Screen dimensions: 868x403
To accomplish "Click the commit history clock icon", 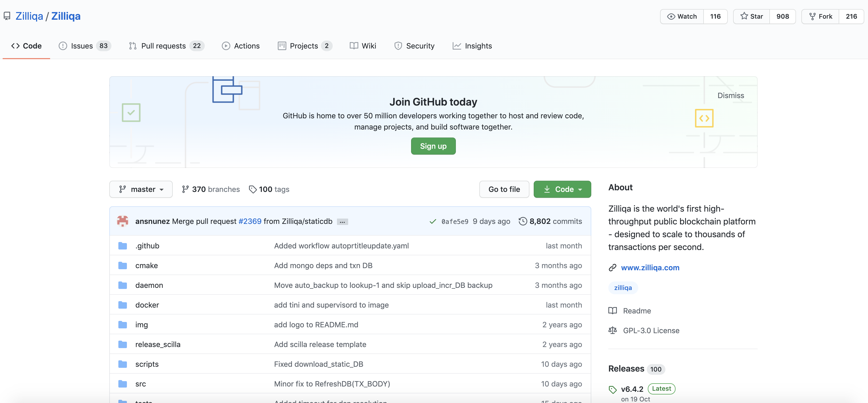I will click(523, 221).
